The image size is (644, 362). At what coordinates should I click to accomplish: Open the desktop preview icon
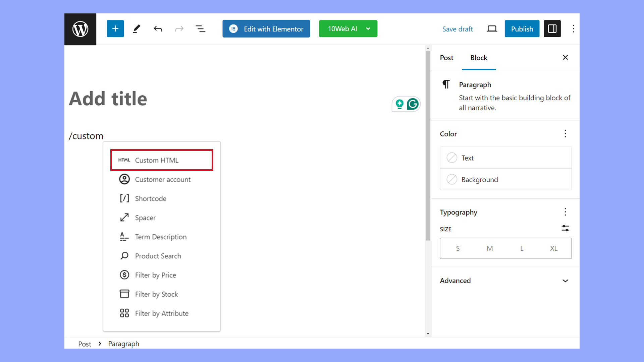(x=492, y=29)
